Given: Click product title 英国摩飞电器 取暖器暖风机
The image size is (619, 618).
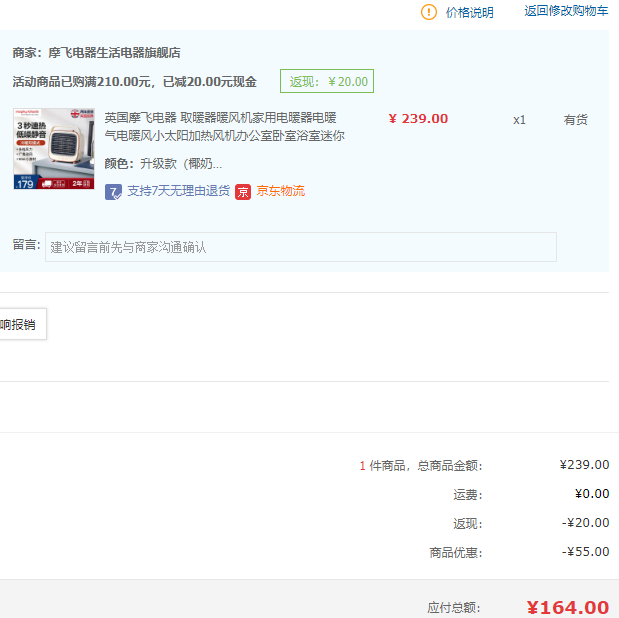Looking at the screenshot, I should pos(224,126).
